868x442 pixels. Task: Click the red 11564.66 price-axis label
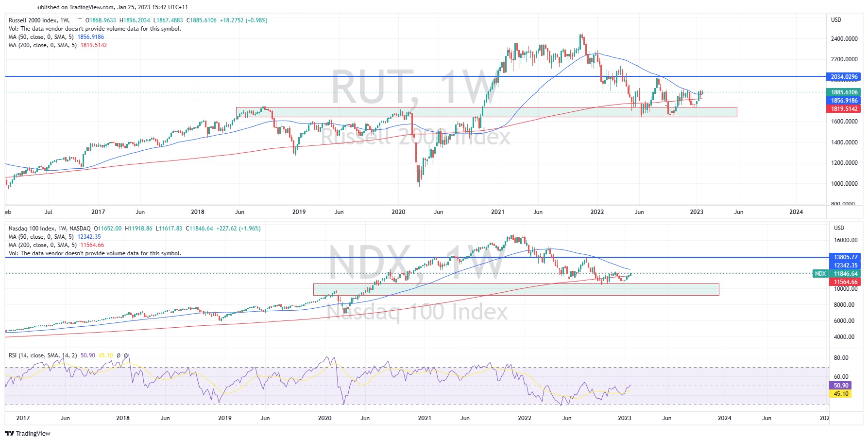click(x=845, y=282)
